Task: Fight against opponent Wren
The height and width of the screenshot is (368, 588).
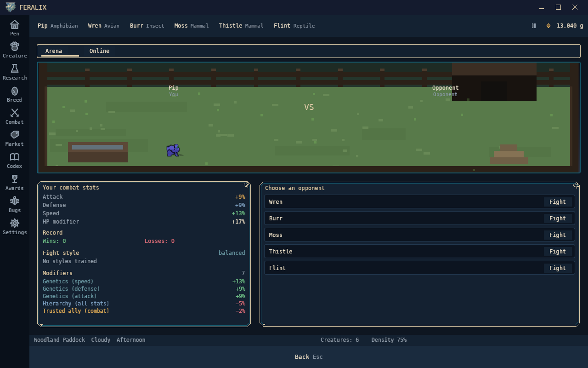Action: (558, 202)
